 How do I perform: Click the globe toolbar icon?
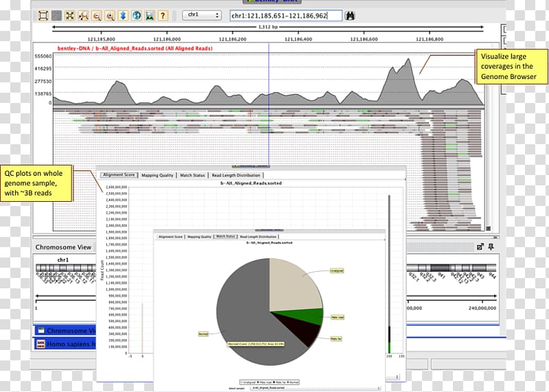tap(137, 16)
